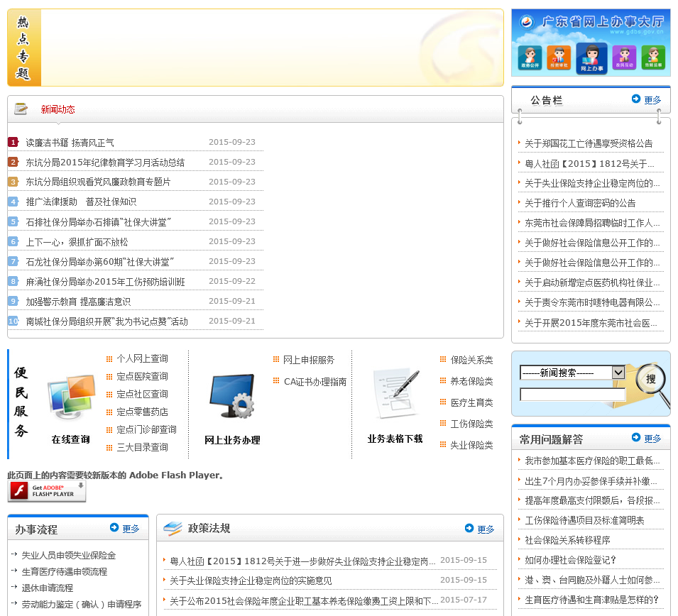Open 定点零售药店 link
The width and height of the screenshot is (678, 616).
pyautogui.click(x=142, y=412)
